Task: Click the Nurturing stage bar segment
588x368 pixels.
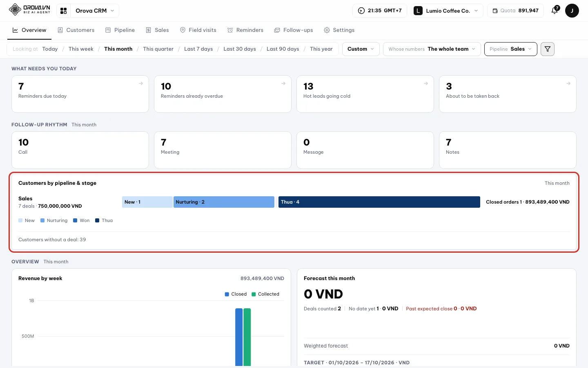Action: pos(224,202)
